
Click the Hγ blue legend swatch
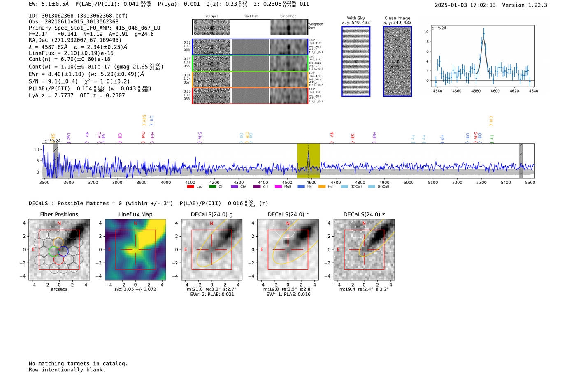301,187
